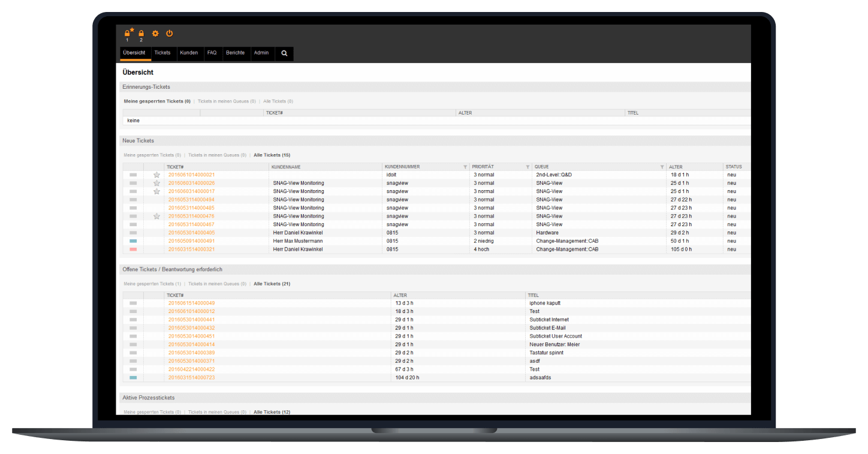Viewport: 868px width, 454px height.
Task: Sort Neue Tickets by Kundenname column header
Action: pyautogui.click(x=286, y=167)
